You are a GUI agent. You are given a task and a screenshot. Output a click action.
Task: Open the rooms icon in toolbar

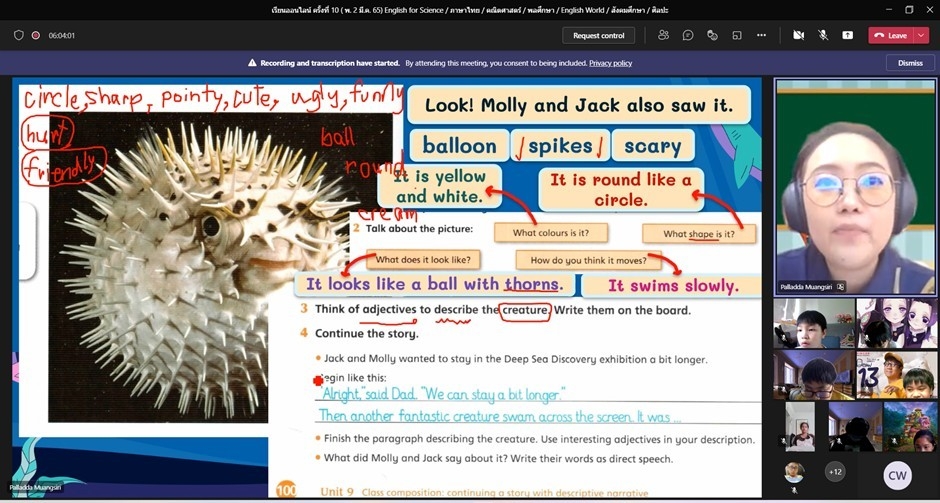(x=737, y=35)
